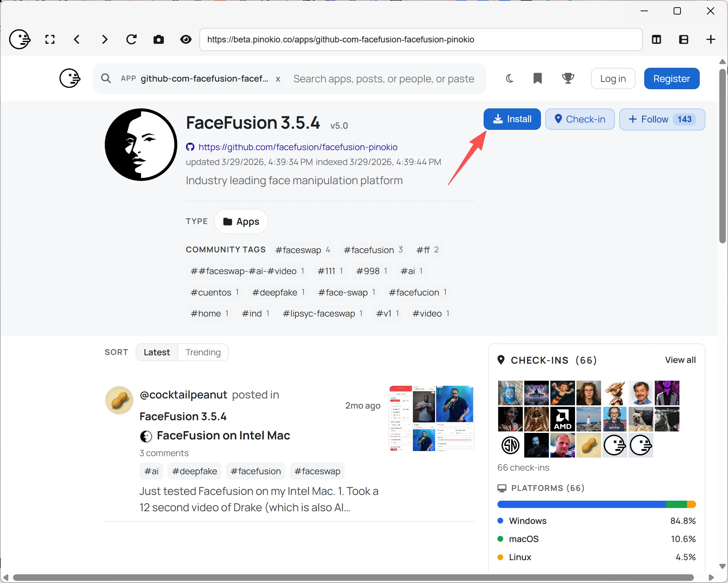Click the macOS green legend dot
This screenshot has width=728, height=583.
(500, 539)
